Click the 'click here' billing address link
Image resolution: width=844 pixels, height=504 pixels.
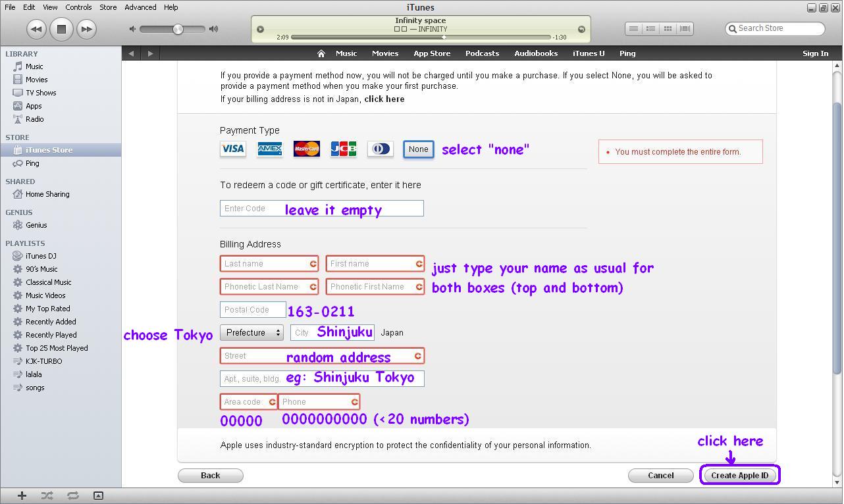pos(384,99)
